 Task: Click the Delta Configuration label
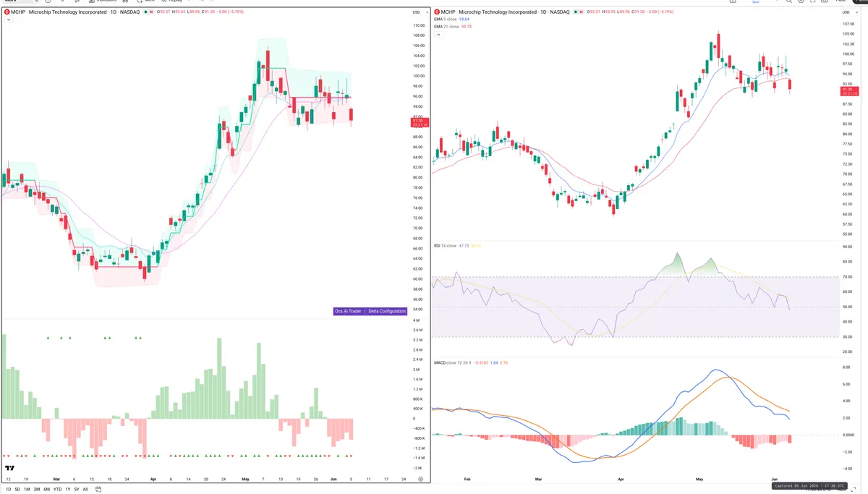click(387, 311)
